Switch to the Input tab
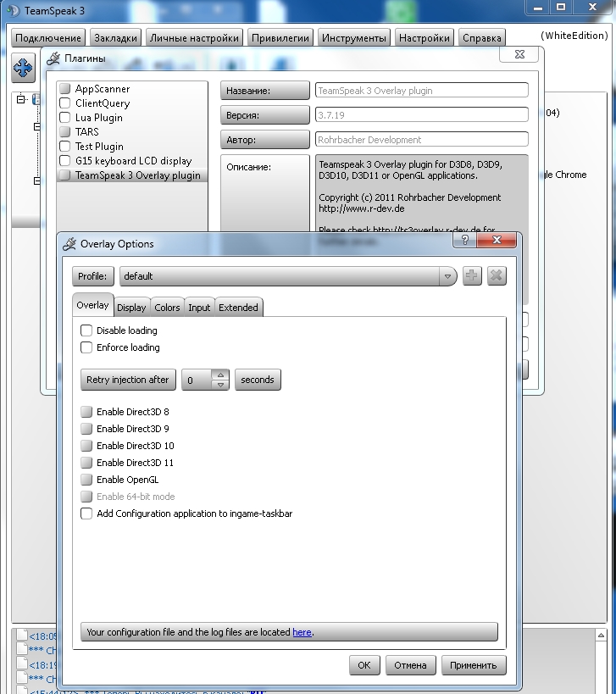 point(199,307)
